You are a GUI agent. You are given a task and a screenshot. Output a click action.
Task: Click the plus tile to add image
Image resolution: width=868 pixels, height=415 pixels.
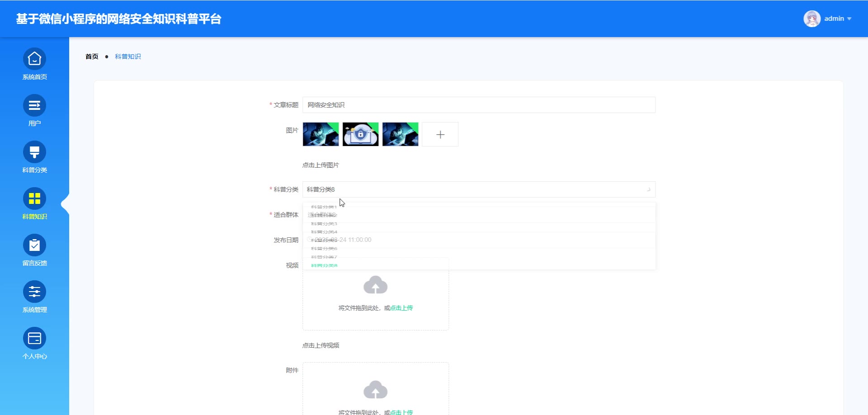440,134
